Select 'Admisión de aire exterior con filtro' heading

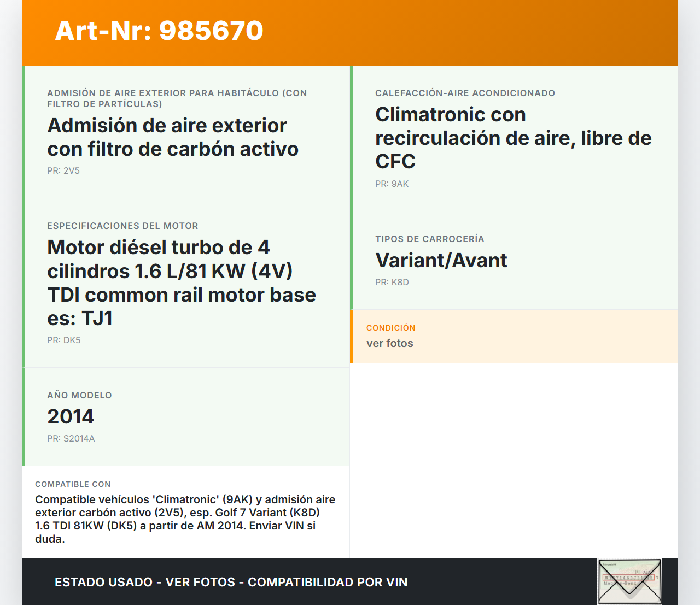173,137
